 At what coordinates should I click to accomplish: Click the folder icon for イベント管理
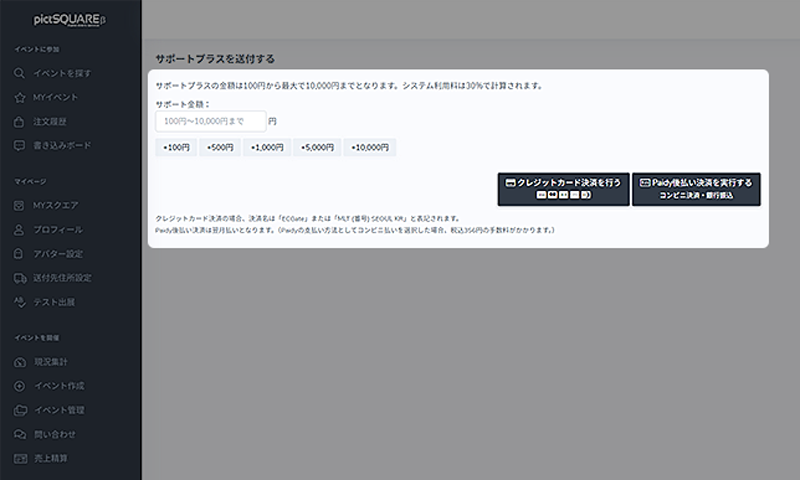20,410
